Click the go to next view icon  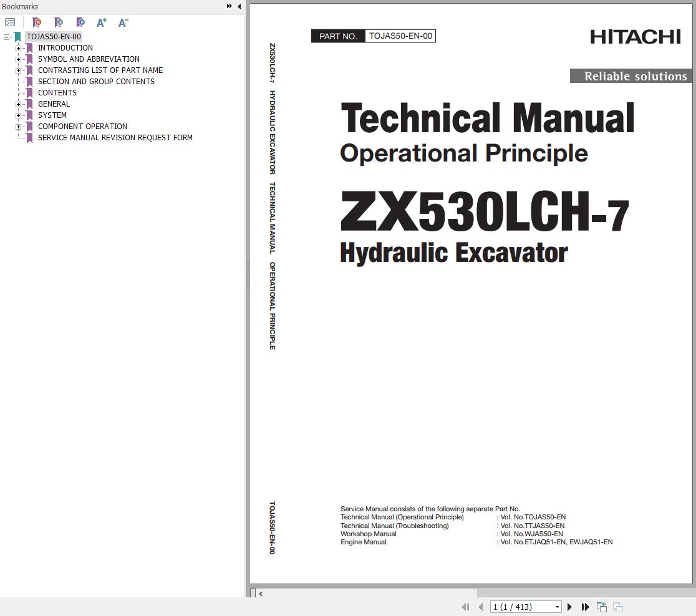(618, 607)
